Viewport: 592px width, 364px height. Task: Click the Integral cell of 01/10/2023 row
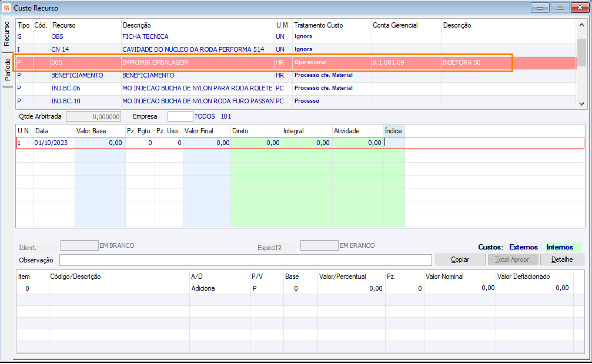click(306, 143)
